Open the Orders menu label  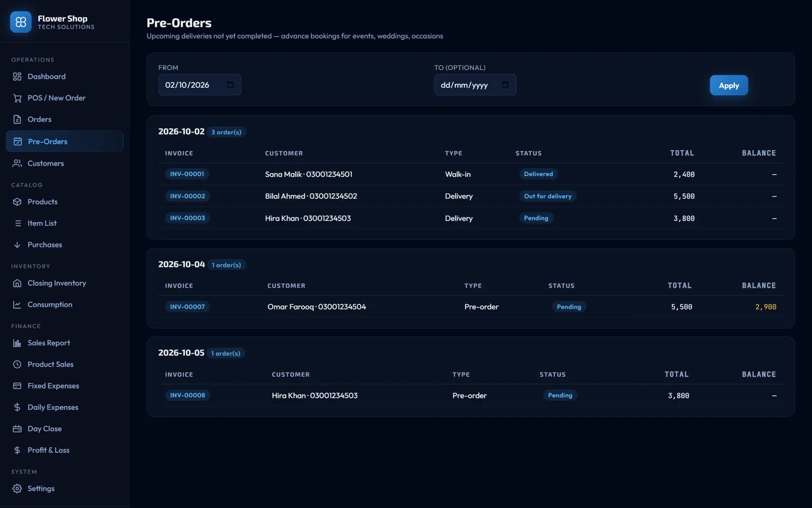40,119
